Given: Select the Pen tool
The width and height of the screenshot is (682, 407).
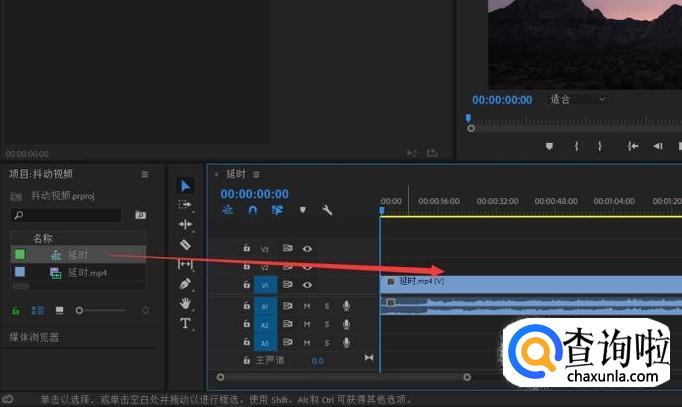Looking at the screenshot, I should coord(185,284).
